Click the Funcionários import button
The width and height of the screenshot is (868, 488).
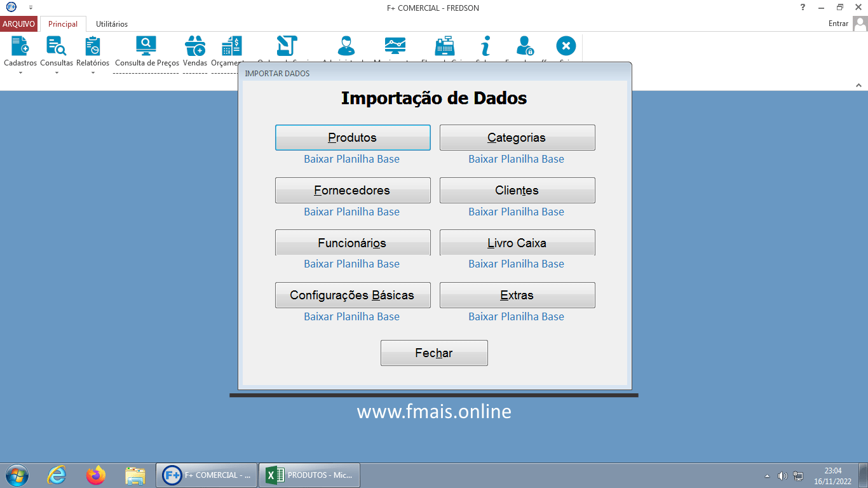click(x=353, y=243)
